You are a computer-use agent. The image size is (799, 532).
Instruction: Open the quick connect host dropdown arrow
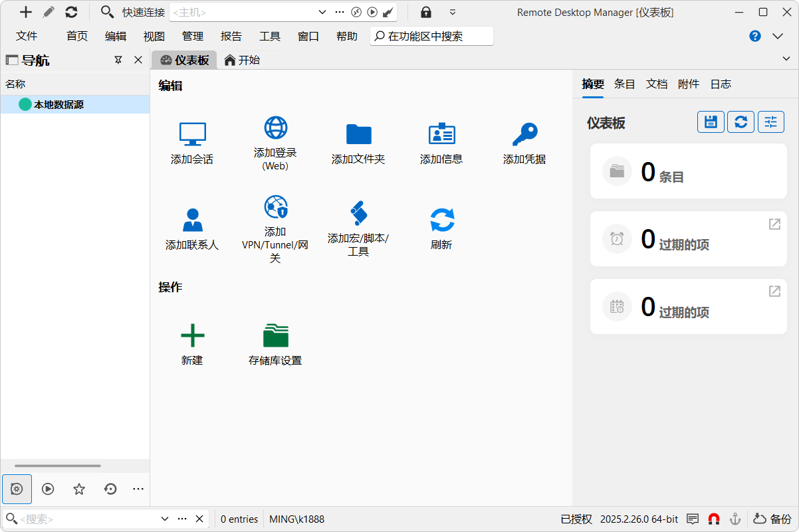[x=322, y=12]
